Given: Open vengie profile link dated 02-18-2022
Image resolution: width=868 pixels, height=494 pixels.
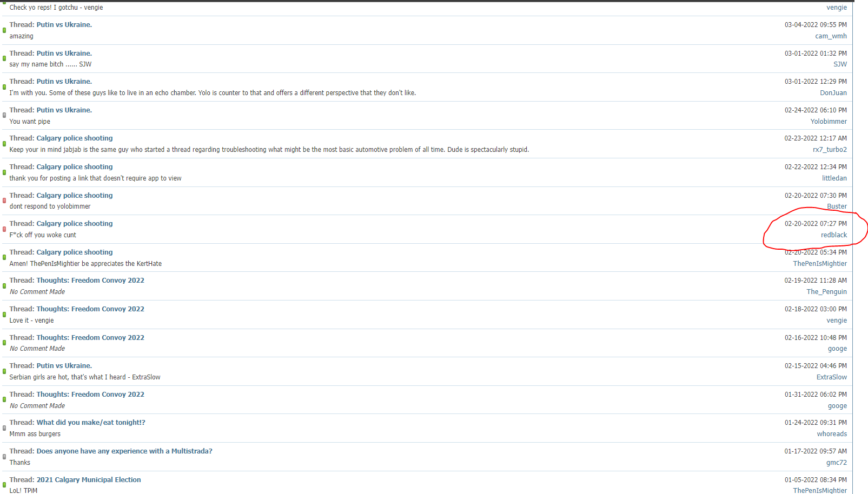Looking at the screenshot, I should click(837, 321).
